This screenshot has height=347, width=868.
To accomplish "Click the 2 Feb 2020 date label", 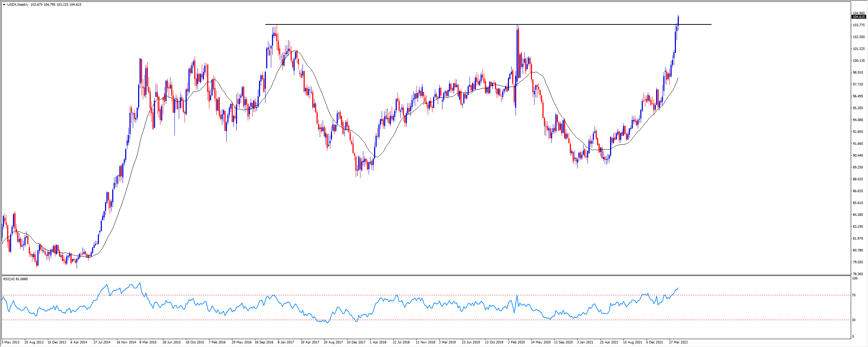I will point(516,342).
